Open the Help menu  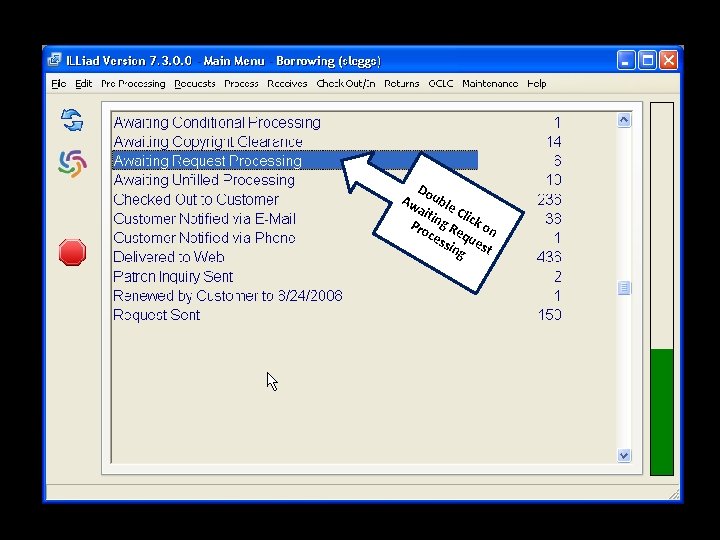point(537,84)
